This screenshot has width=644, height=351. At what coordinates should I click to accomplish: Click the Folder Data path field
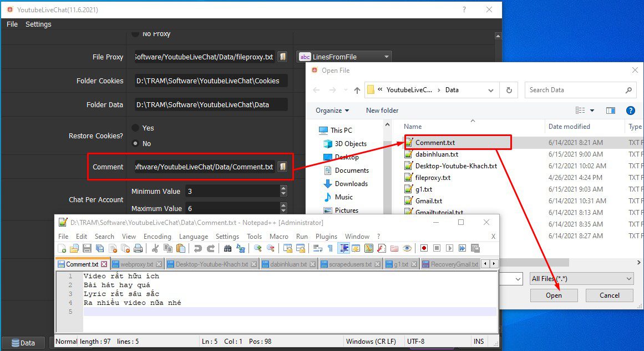(211, 105)
